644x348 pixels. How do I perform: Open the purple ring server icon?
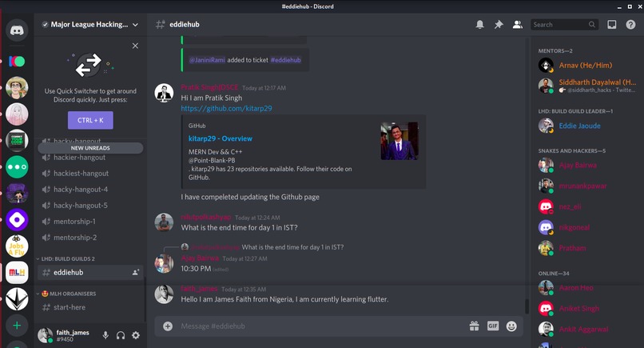click(x=17, y=220)
